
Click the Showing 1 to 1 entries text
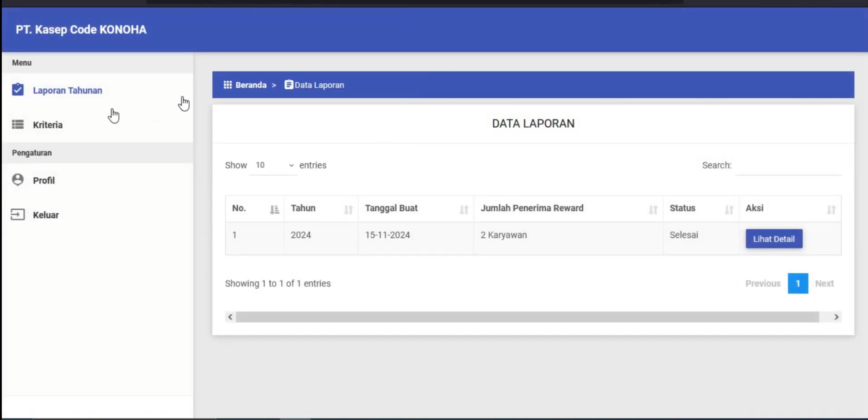pos(277,283)
